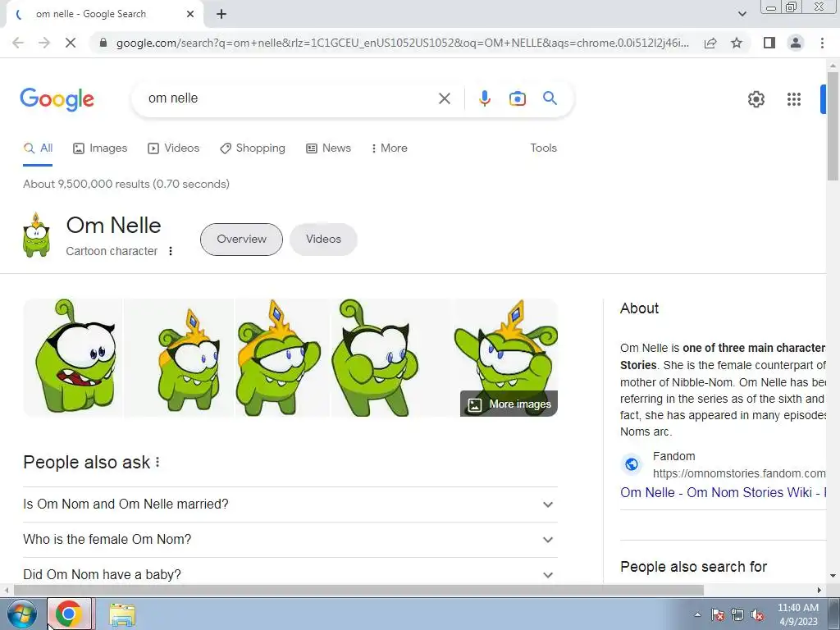Viewport: 840px width, 630px height.
Task: Expand 'Is Om Nom and Om Nelle married?'
Action: (x=290, y=504)
